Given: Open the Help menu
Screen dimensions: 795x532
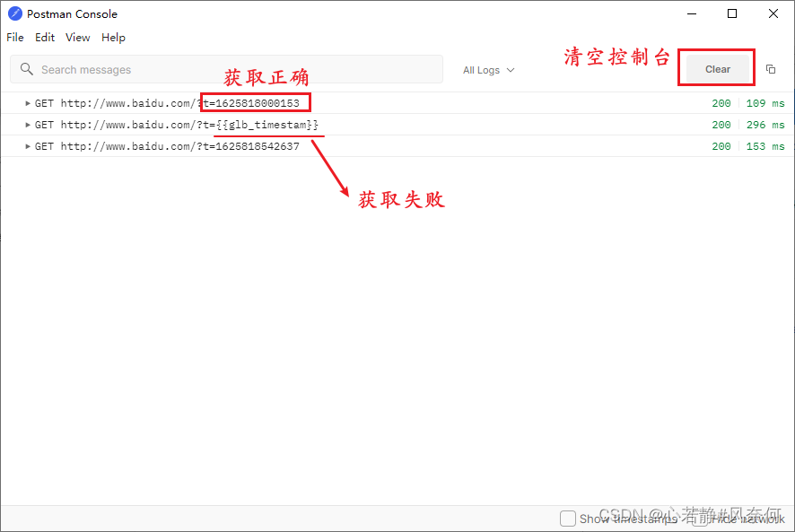Looking at the screenshot, I should [113, 38].
